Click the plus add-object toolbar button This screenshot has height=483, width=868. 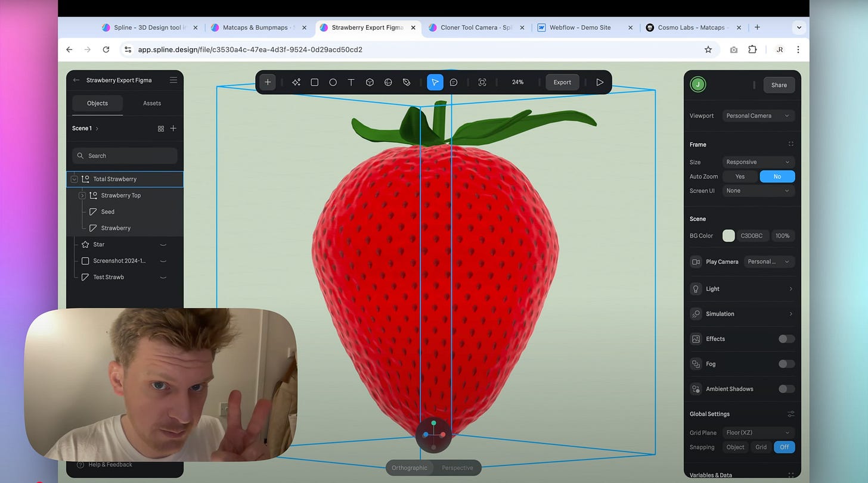click(x=268, y=82)
